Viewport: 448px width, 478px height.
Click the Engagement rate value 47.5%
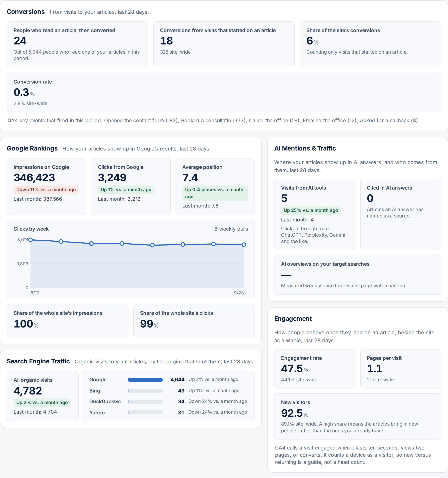295,369
